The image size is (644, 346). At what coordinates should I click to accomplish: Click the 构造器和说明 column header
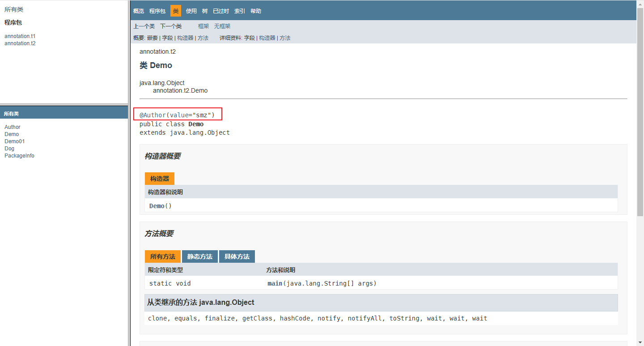[x=165, y=192]
